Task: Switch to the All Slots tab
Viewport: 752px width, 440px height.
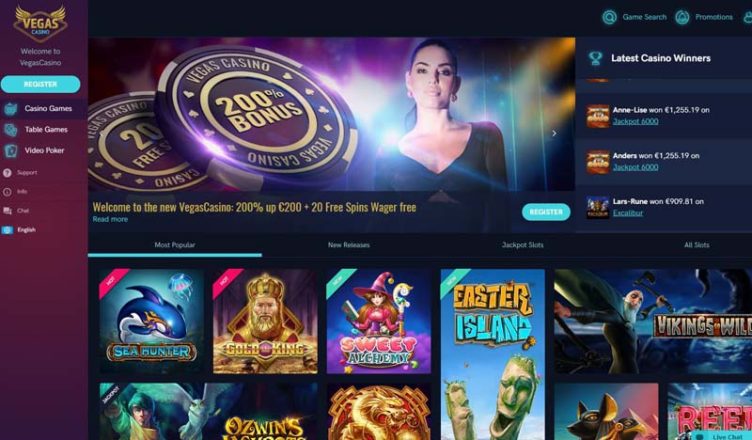Action: pos(696,245)
